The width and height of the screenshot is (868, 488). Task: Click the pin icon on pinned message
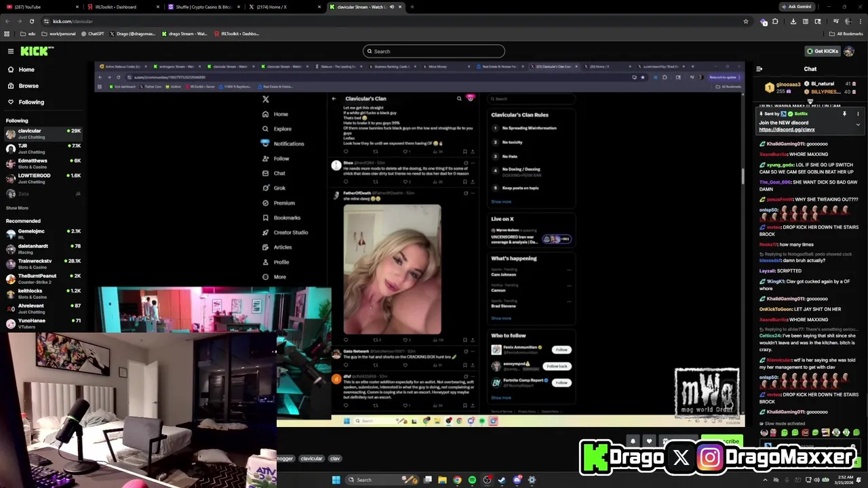(844, 114)
